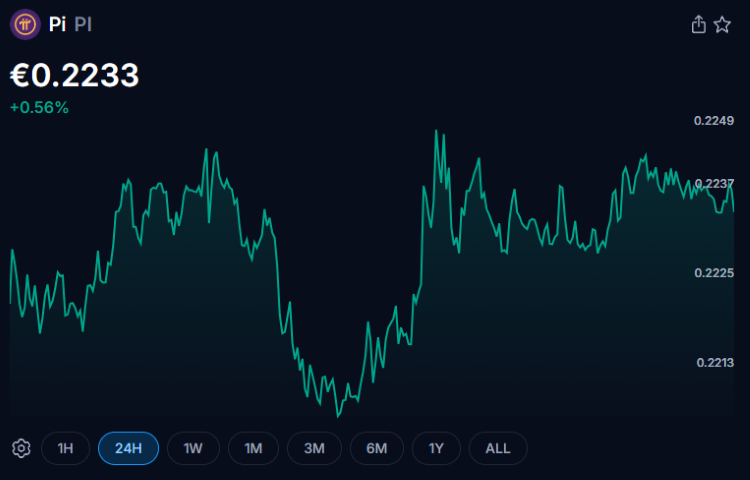View the 1Y price history

436,448
